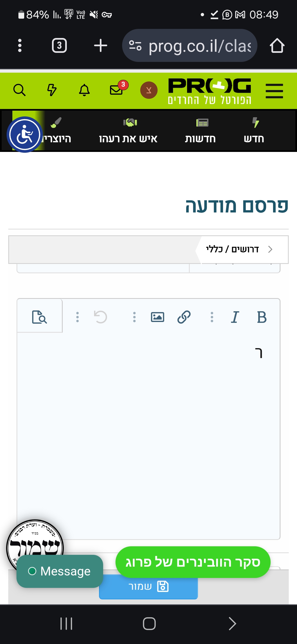297x644 pixels.
Task: Open the site search magnifier
Action: coord(19,90)
